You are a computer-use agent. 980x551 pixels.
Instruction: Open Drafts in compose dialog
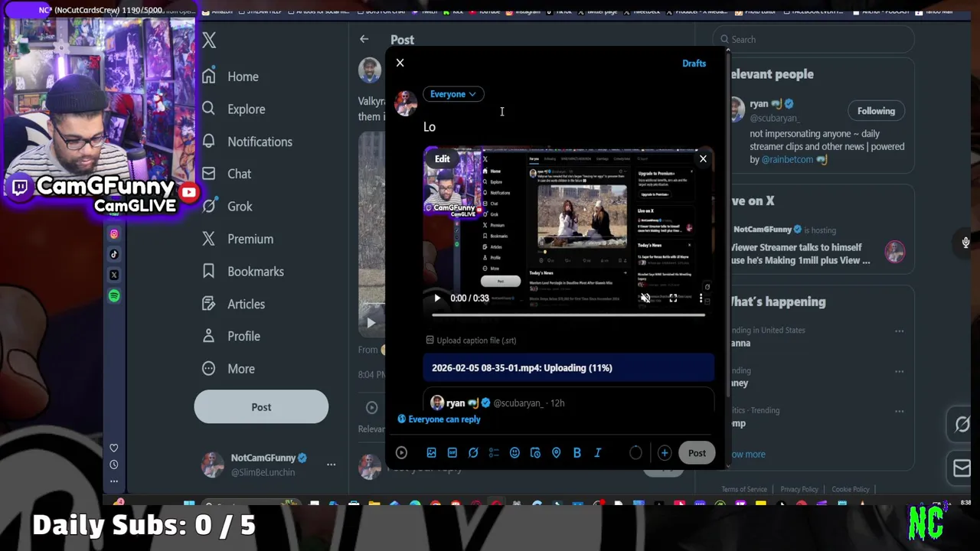tap(694, 64)
